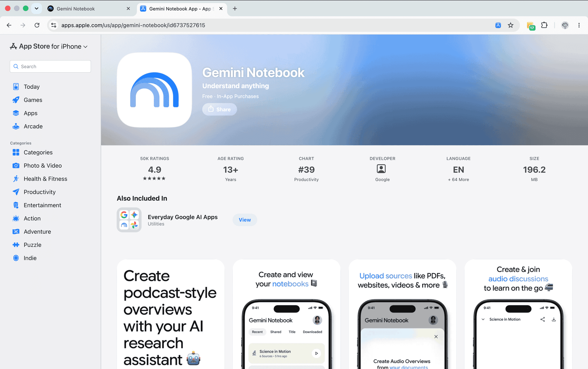Open the Chrome profile avatar
Screen dimensions: 588x369
click(565, 25)
